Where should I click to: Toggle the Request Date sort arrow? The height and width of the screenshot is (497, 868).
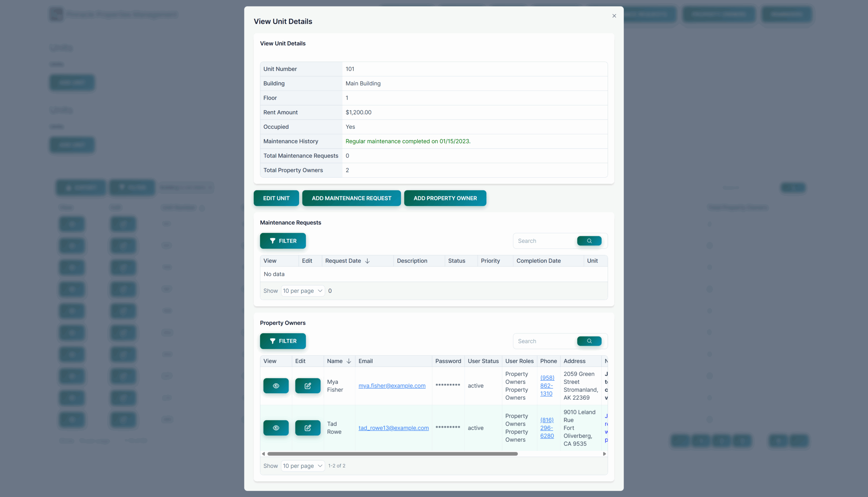pyautogui.click(x=368, y=261)
